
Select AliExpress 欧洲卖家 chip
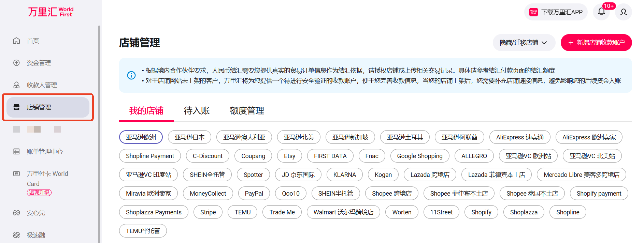(x=589, y=137)
